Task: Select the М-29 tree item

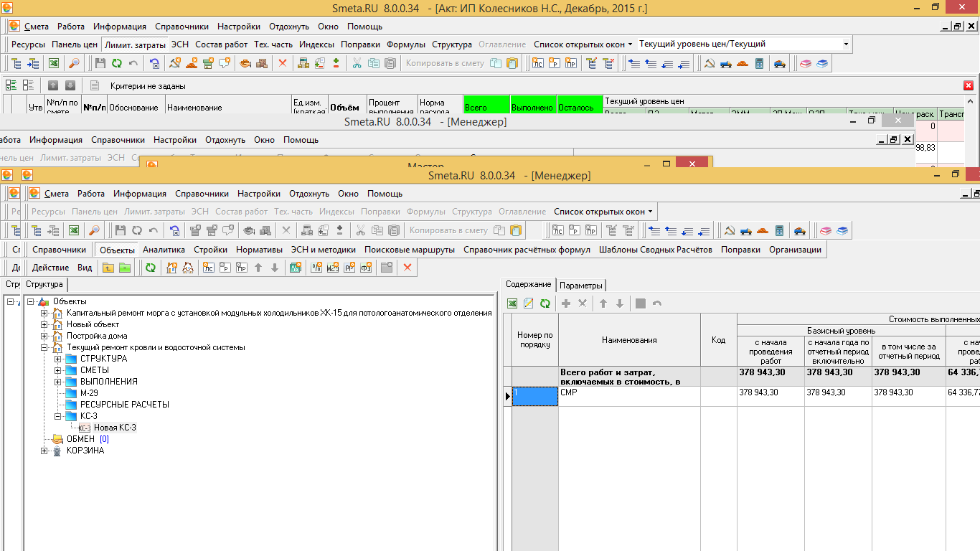Action: pyautogui.click(x=89, y=393)
